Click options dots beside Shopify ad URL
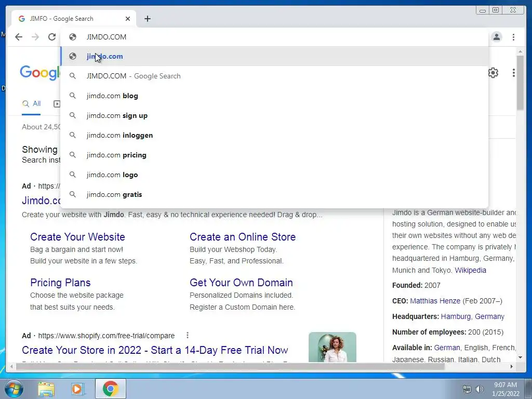The width and height of the screenshot is (532, 399). 187,335
